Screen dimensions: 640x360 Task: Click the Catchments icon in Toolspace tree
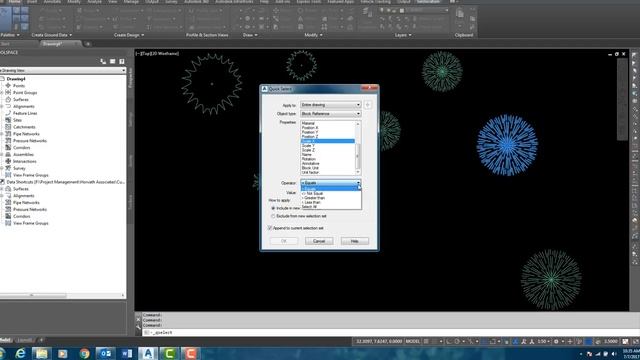(x=8, y=127)
